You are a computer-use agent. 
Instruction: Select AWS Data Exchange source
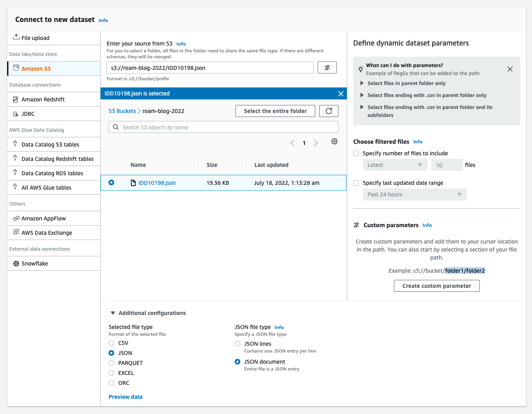point(54,233)
